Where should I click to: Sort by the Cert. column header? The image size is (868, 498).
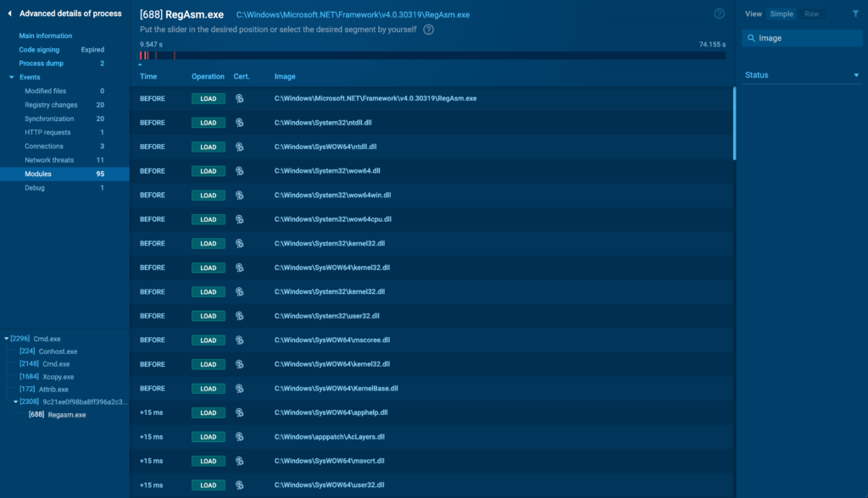pyautogui.click(x=242, y=77)
